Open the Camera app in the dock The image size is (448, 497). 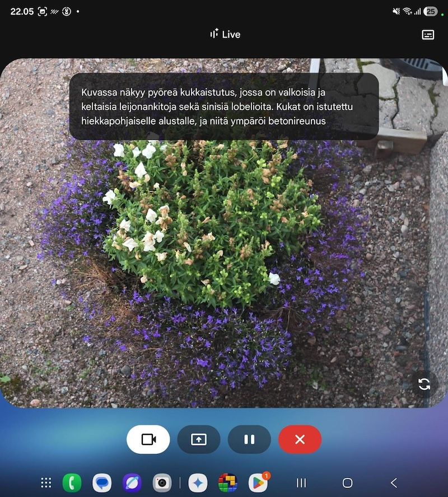point(162,483)
